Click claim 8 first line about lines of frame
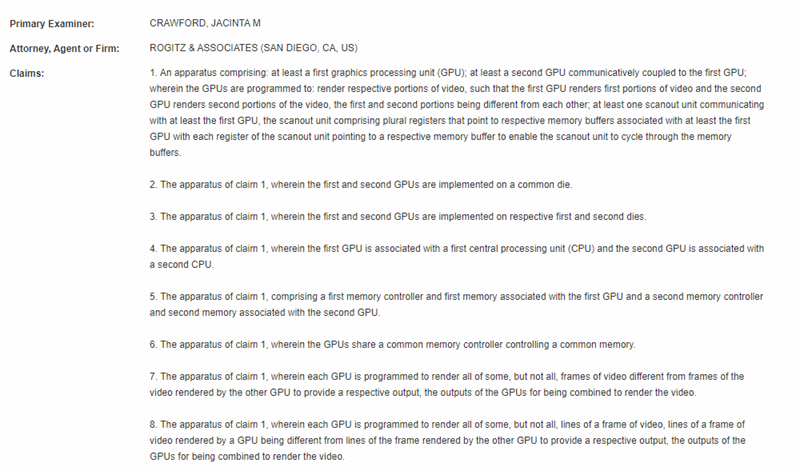This screenshot has height=471, width=800. click(x=447, y=425)
